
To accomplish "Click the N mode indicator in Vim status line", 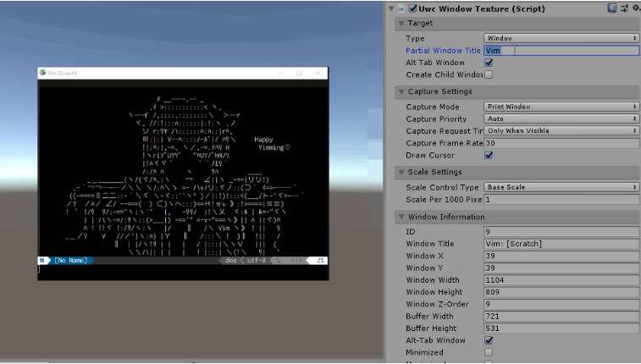I will (41, 260).
